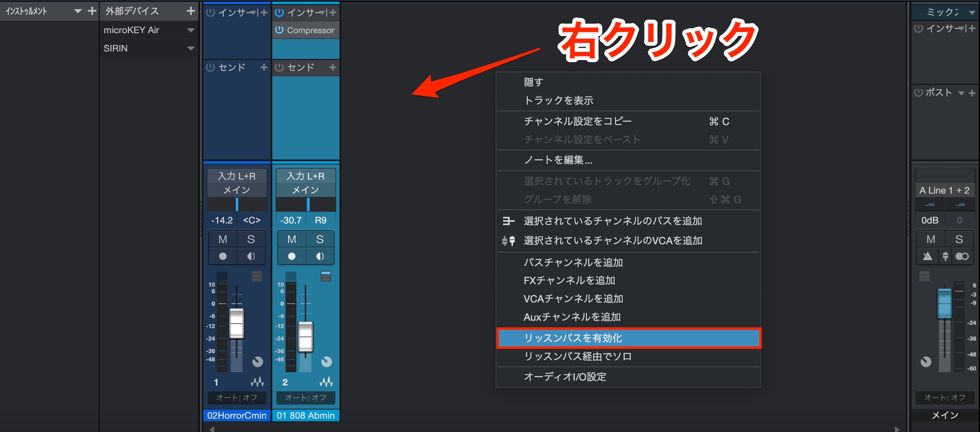Screen dimensions: 980x432
Task: Add a send on channel 1
Action: pos(264,67)
